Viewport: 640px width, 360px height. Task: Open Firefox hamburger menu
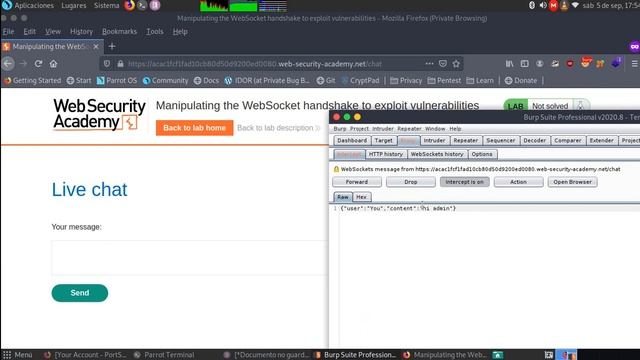pos(635,64)
